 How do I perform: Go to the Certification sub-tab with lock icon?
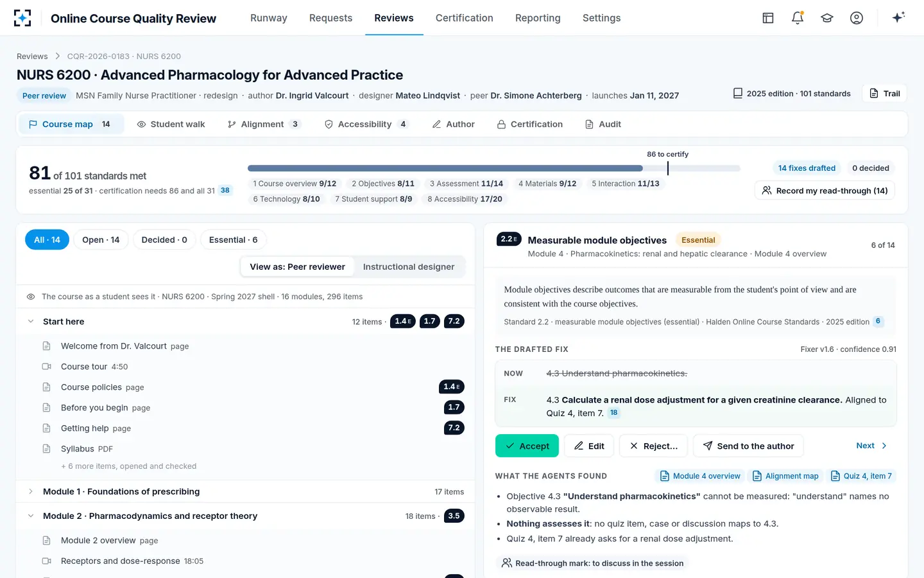click(530, 124)
